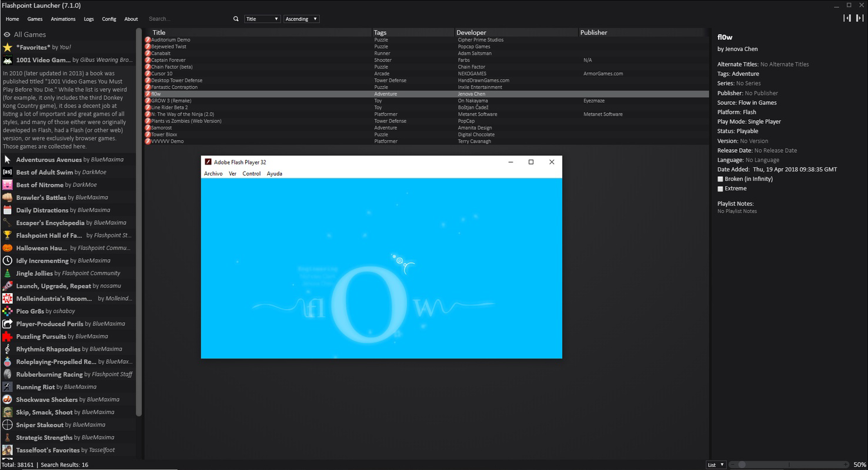Image resolution: width=868 pixels, height=470 pixels.
Task: Open Best of Nitrome playlist icon
Action: tap(7, 185)
